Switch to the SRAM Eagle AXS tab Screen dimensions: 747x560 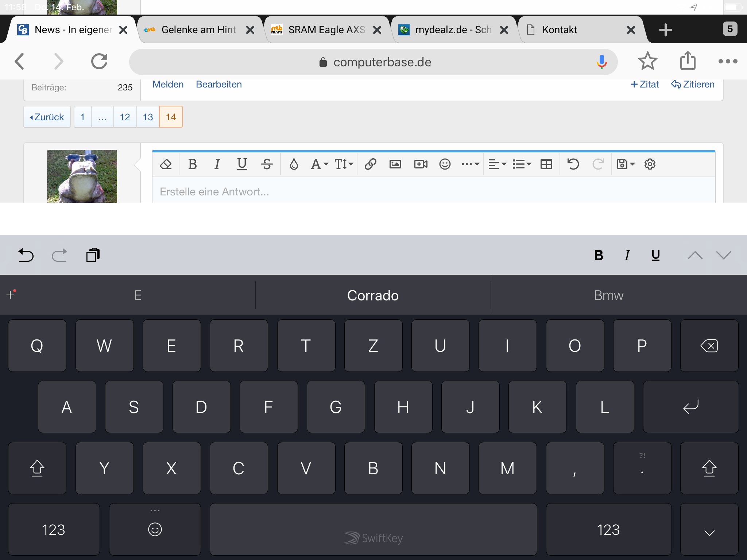pyautogui.click(x=326, y=30)
